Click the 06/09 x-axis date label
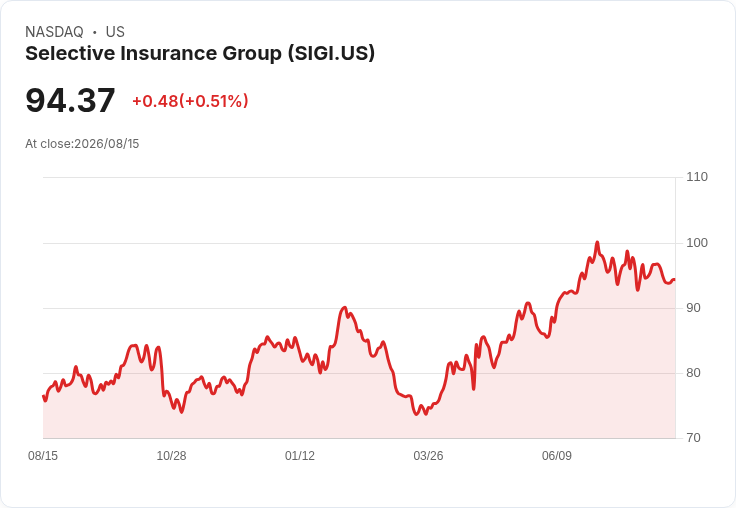The image size is (736, 508). 557,455
